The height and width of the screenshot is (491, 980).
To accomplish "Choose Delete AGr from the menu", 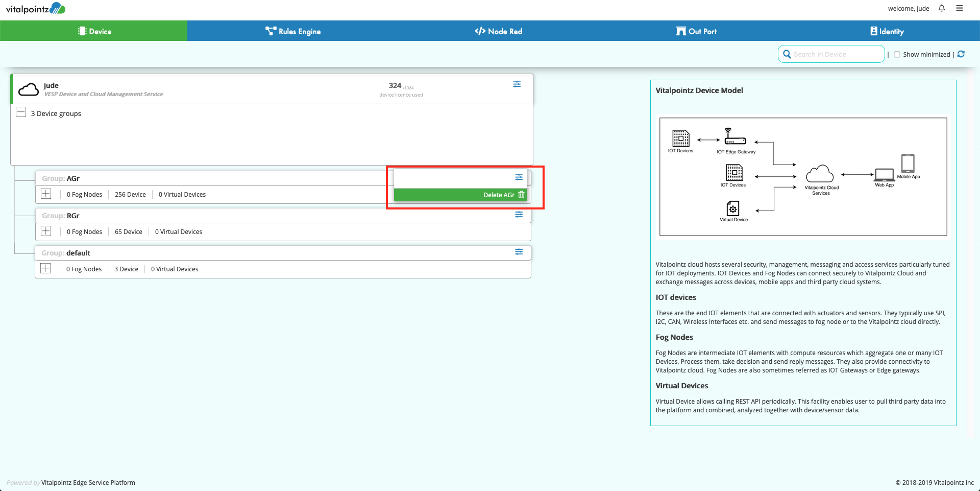I will coord(460,195).
